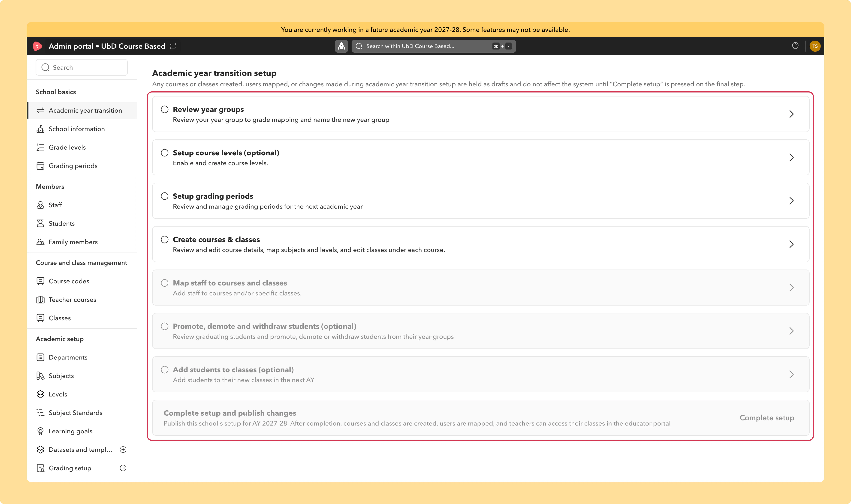Open Datasets and templates arrow icon
Viewport: 851px width, 504px height.
coord(123,450)
